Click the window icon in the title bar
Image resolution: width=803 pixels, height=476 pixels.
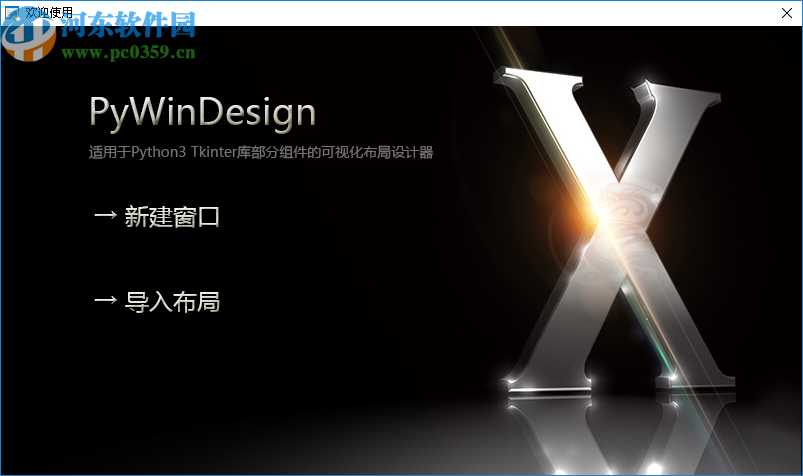point(12,13)
